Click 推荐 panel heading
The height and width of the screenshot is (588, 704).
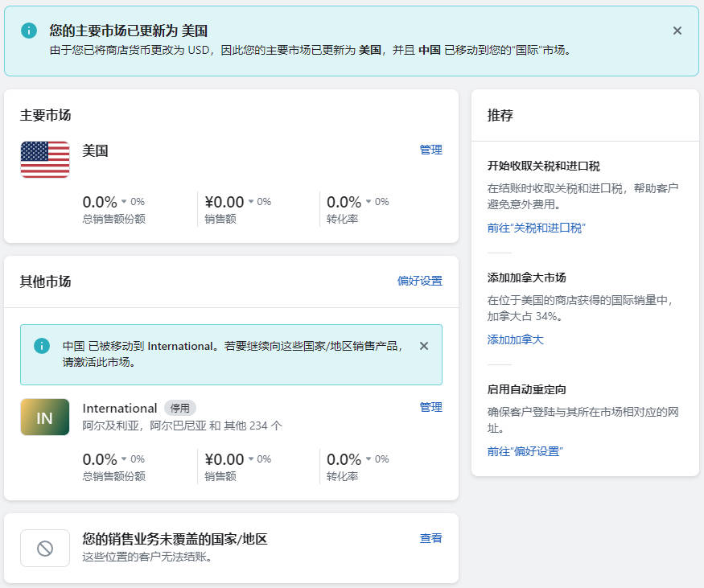tap(500, 115)
